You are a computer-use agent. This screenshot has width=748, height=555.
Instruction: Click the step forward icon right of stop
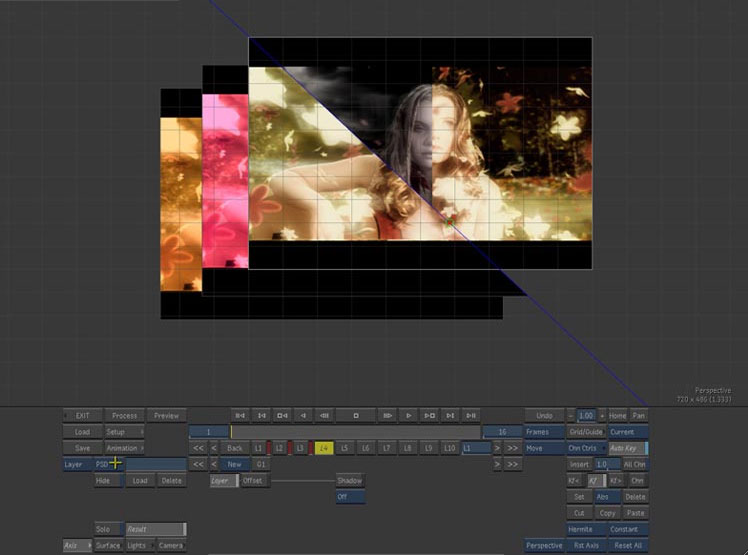tap(387, 416)
